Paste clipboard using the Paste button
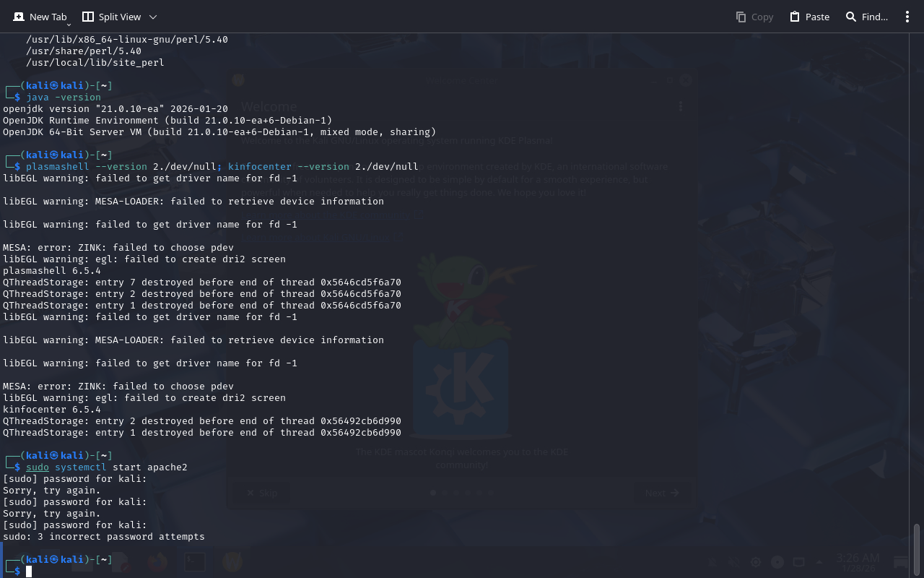 809,17
